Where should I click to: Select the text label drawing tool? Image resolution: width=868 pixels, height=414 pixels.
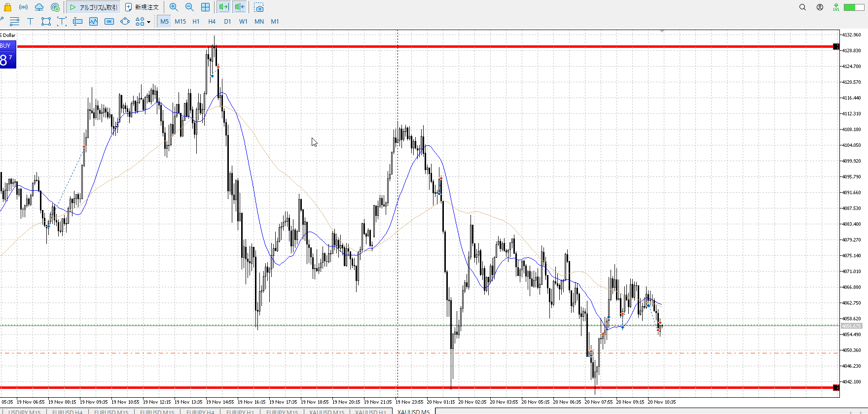[30, 21]
